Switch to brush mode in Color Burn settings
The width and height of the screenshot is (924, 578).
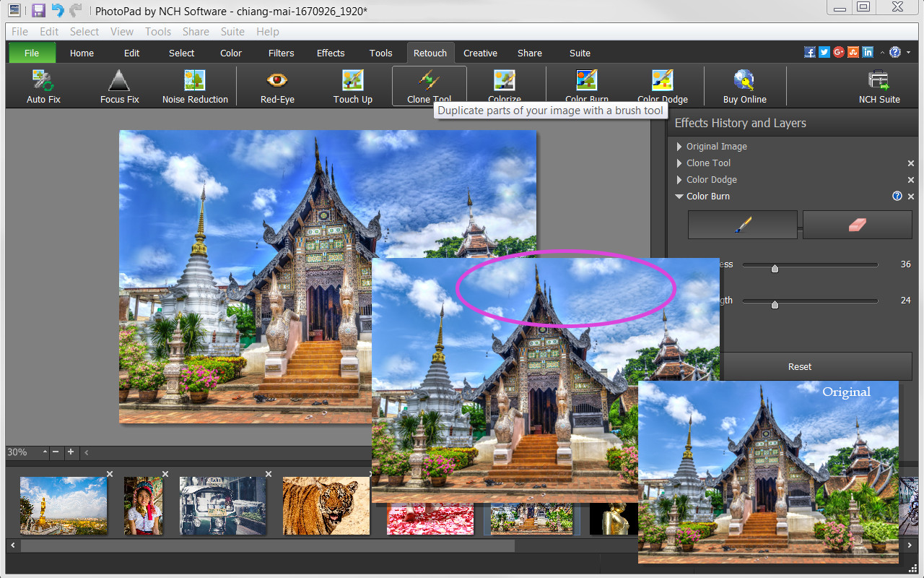[742, 224]
